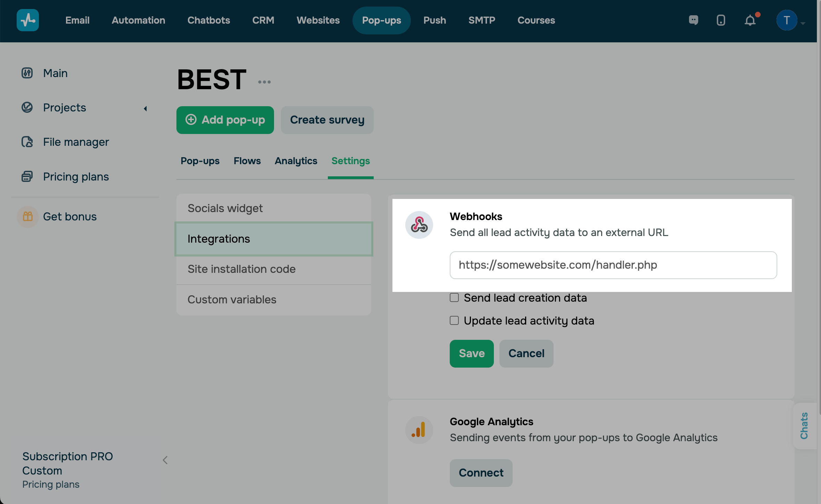Collapse the sidebar with chevron arrow
Viewport: 821px width, 504px height.
click(165, 460)
